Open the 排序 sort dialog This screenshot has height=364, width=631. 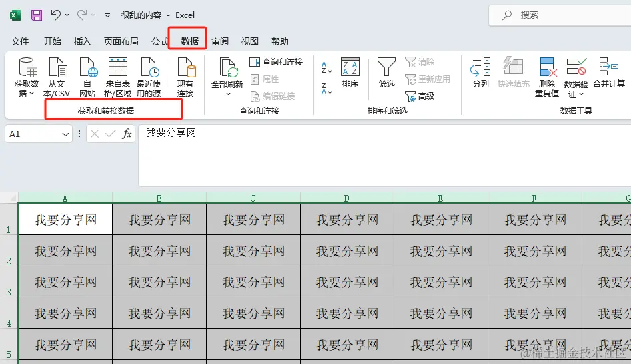[350, 73]
